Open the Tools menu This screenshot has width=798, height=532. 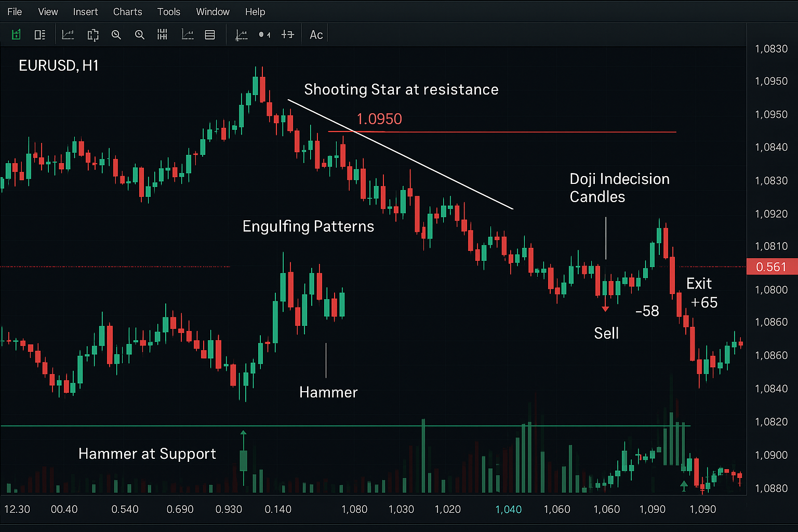[169, 11]
